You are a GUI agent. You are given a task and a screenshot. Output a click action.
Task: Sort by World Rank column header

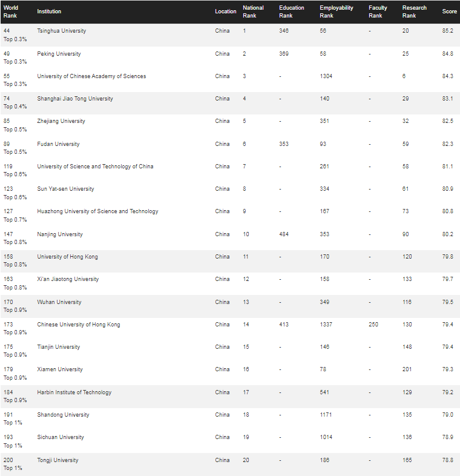point(11,12)
